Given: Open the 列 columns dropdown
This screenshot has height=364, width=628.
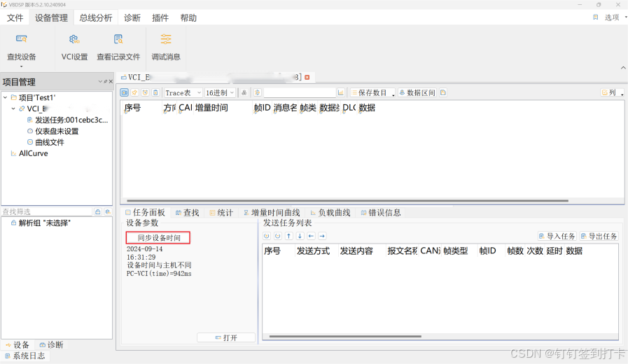Looking at the screenshot, I should tap(612, 92).
